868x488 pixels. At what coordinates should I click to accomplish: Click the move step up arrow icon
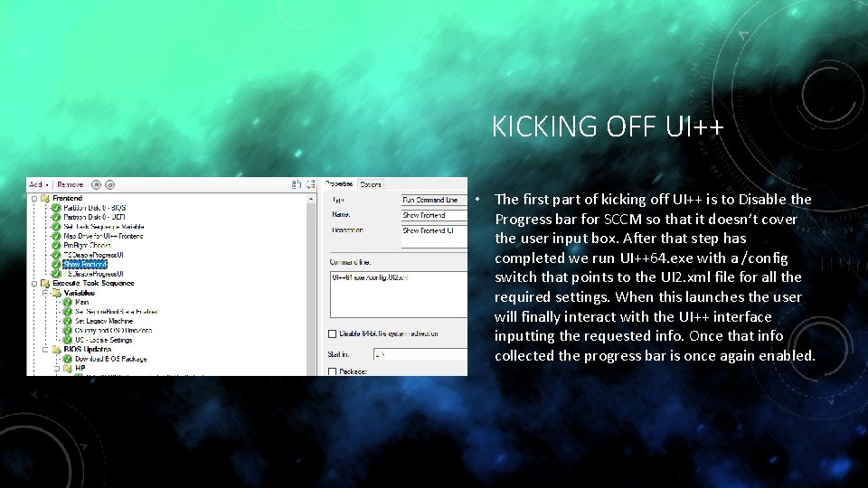coord(97,184)
